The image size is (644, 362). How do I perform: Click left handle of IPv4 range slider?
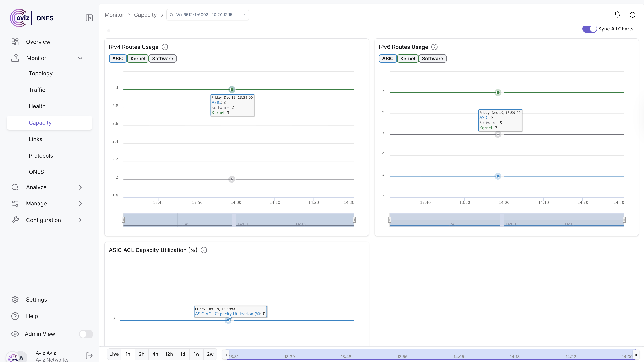(x=123, y=220)
